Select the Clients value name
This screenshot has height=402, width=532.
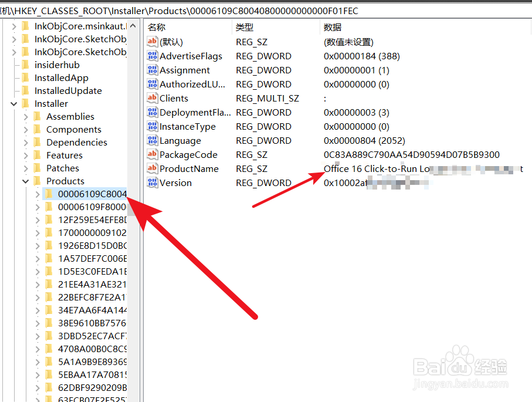pyautogui.click(x=174, y=98)
